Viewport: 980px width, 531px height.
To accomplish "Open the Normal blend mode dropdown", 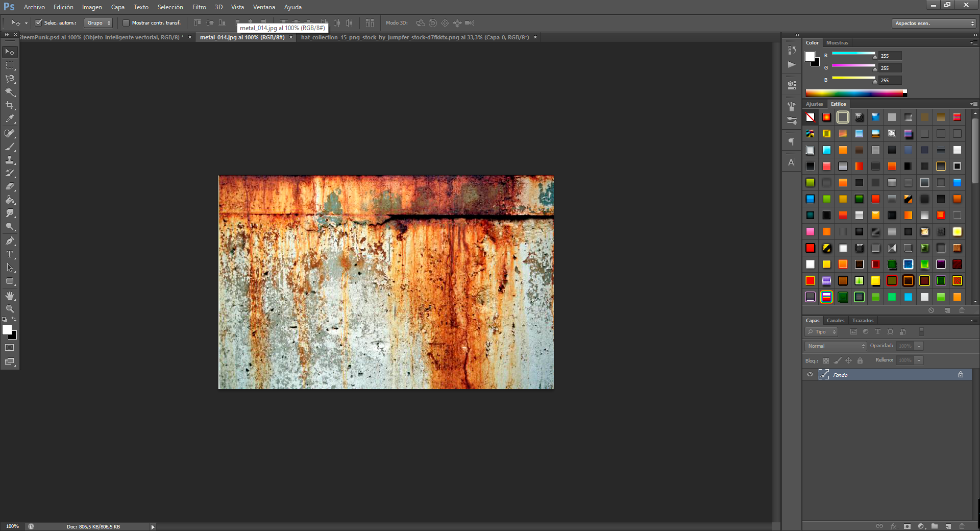I will coord(836,346).
